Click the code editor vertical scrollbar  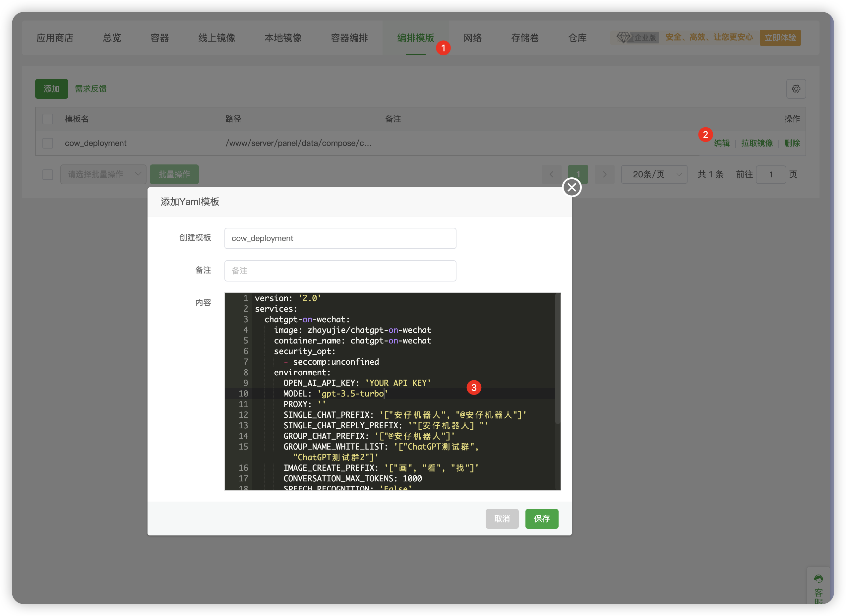point(557,358)
